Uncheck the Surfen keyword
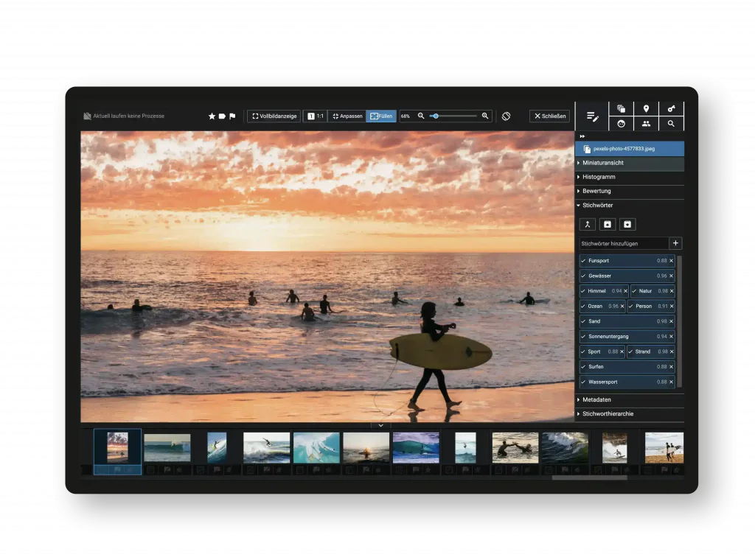The width and height of the screenshot is (755, 560). pyautogui.click(x=583, y=367)
